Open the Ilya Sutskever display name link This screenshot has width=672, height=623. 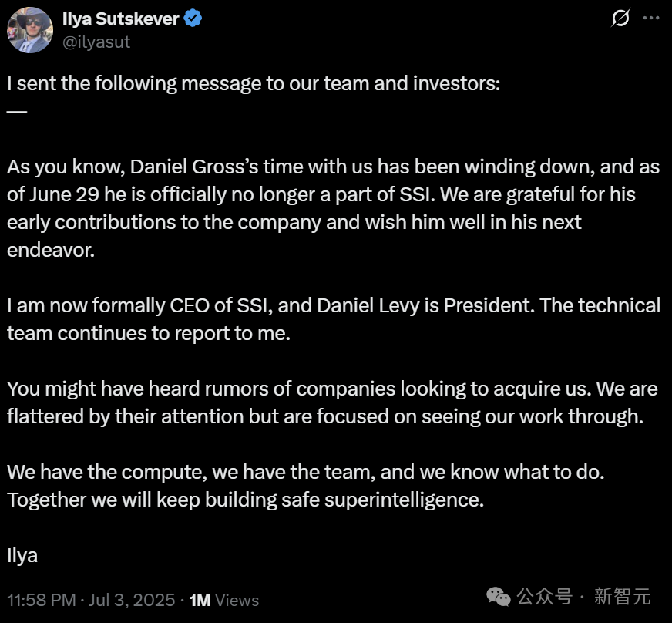click(119, 19)
